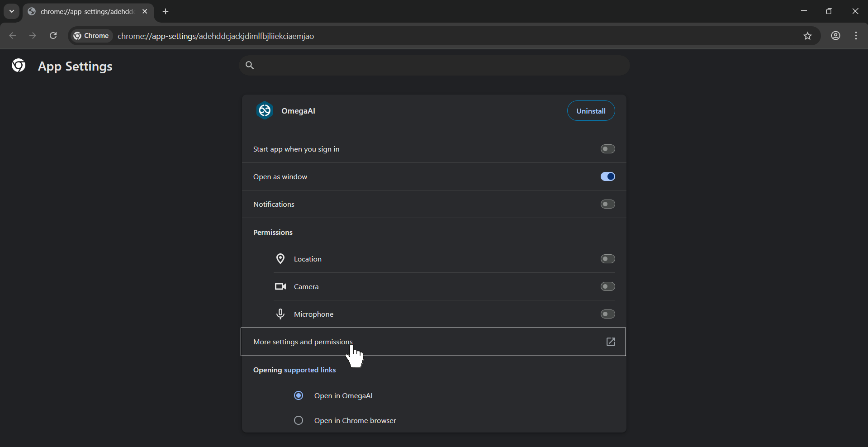This screenshot has width=868, height=447.
Task: Click the Uninstall button
Action: point(591,111)
